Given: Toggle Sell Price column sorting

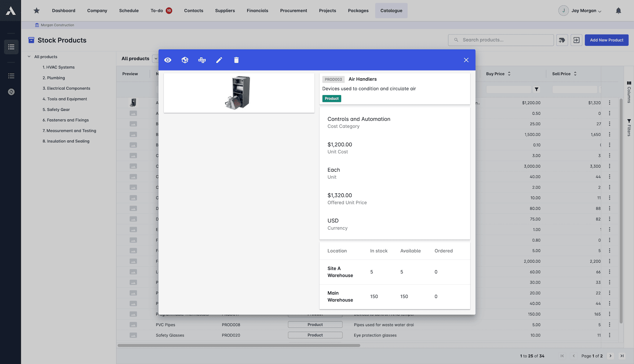Looking at the screenshot, I should tap(575, 73).
